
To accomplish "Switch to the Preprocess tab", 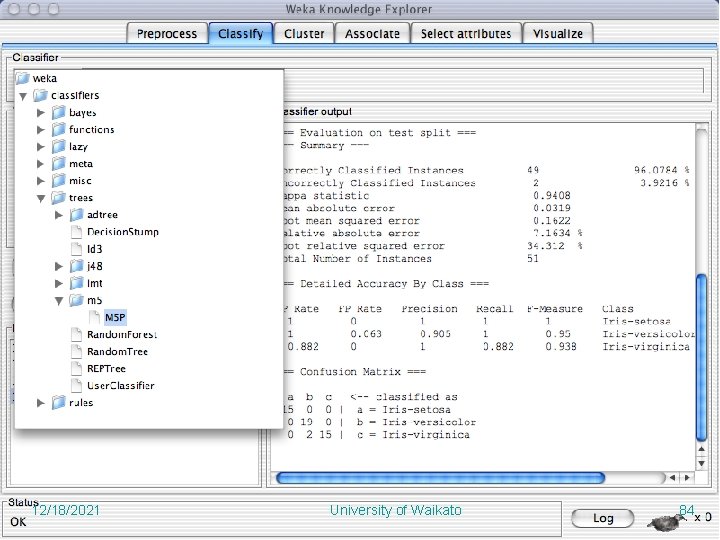I will (167, 34).
